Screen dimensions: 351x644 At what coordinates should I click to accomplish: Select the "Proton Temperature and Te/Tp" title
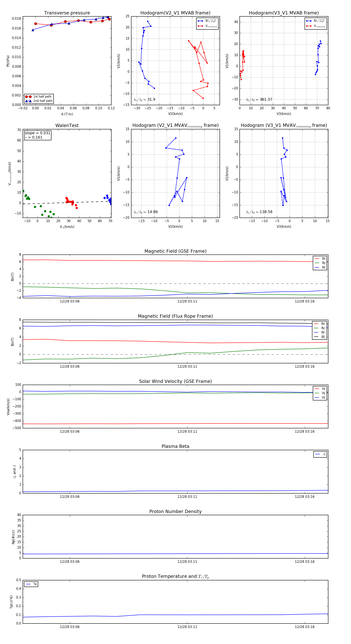click(175, 576)
